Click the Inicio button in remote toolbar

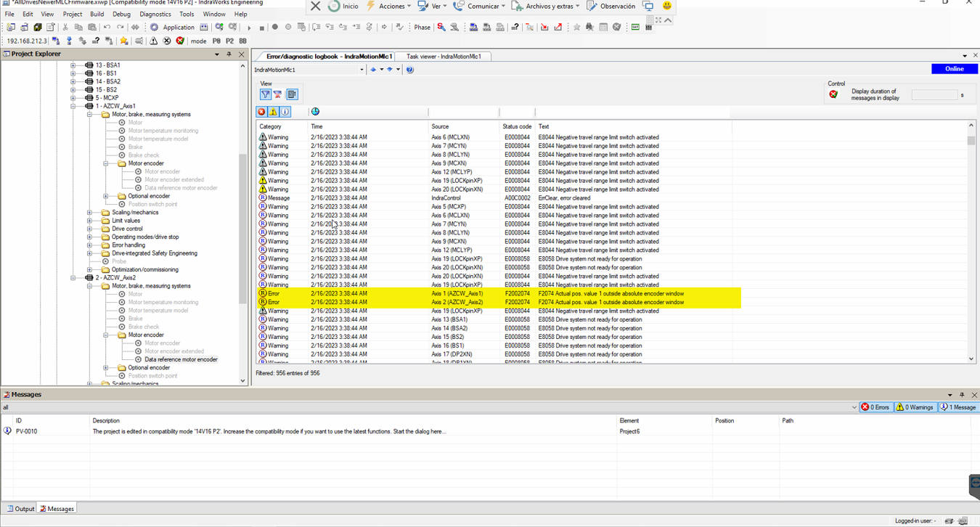coord(343,6)
